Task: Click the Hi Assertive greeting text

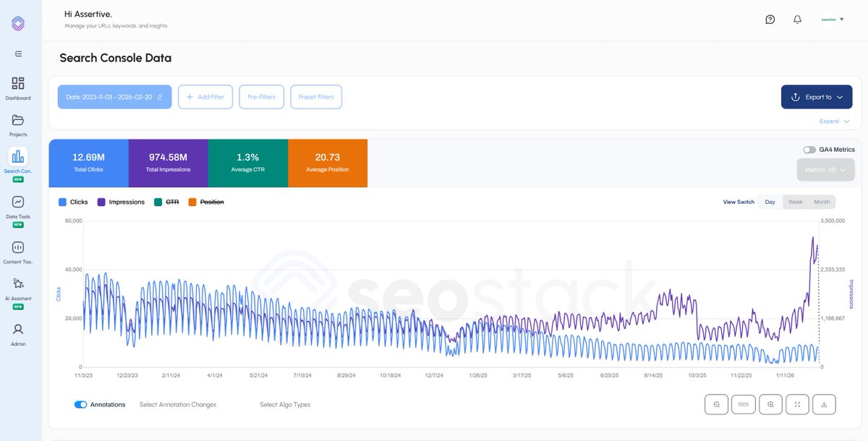Action: click(x=88, y=14)
